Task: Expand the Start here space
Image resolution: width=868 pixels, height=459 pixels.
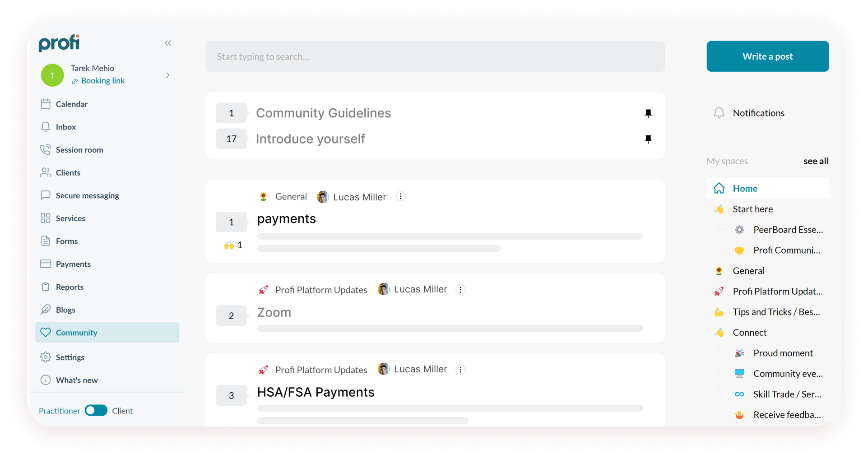Action: click(752, 209)
